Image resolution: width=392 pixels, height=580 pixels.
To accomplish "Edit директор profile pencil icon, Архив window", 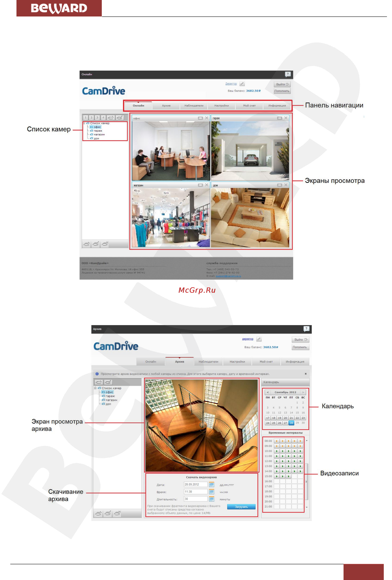I will [259, 339].
